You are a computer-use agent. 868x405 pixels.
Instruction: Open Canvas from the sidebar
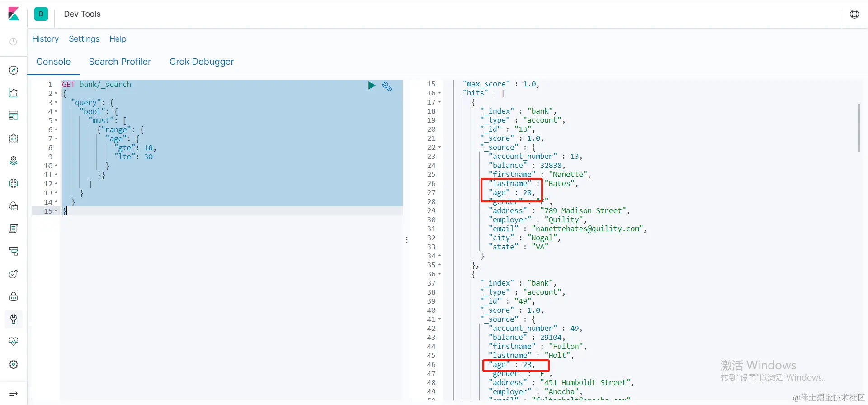14,138
